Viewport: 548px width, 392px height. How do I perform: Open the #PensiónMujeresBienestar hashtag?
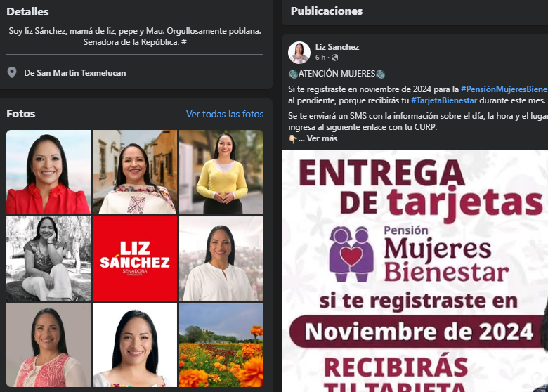tap(504, 89)
